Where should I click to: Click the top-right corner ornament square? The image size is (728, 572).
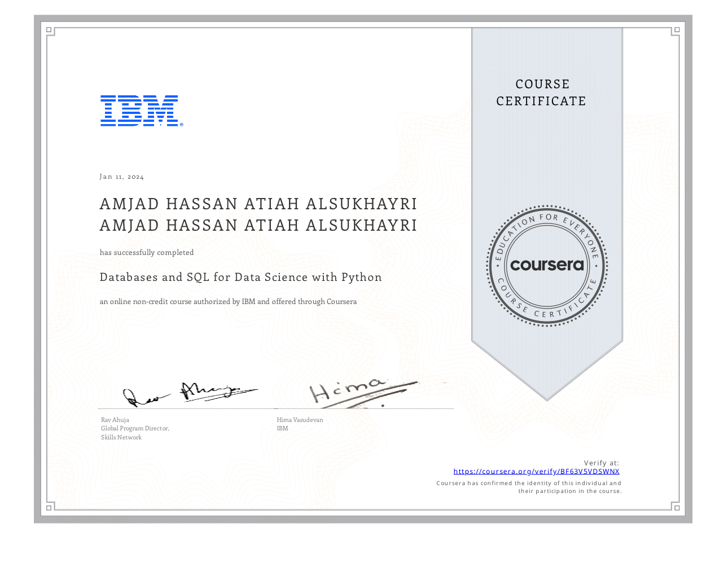677,30
